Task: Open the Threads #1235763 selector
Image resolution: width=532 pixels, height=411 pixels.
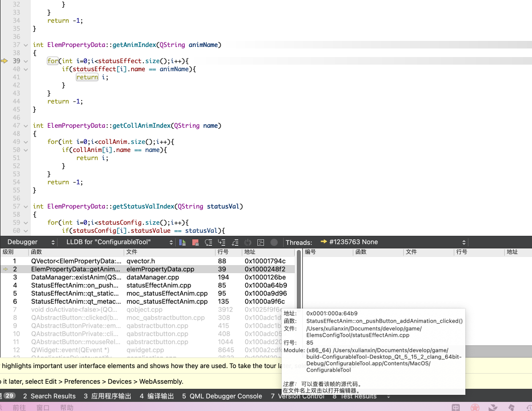Action: (x=392, y=242)
